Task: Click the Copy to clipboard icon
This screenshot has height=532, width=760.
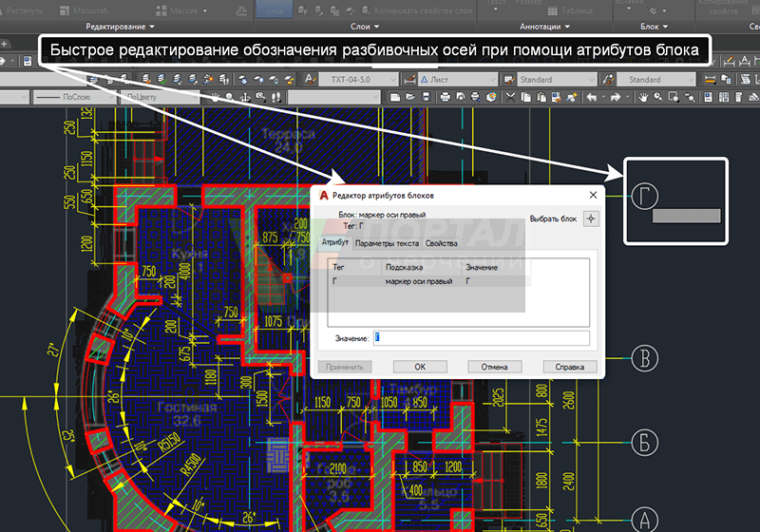Action: 526,98
